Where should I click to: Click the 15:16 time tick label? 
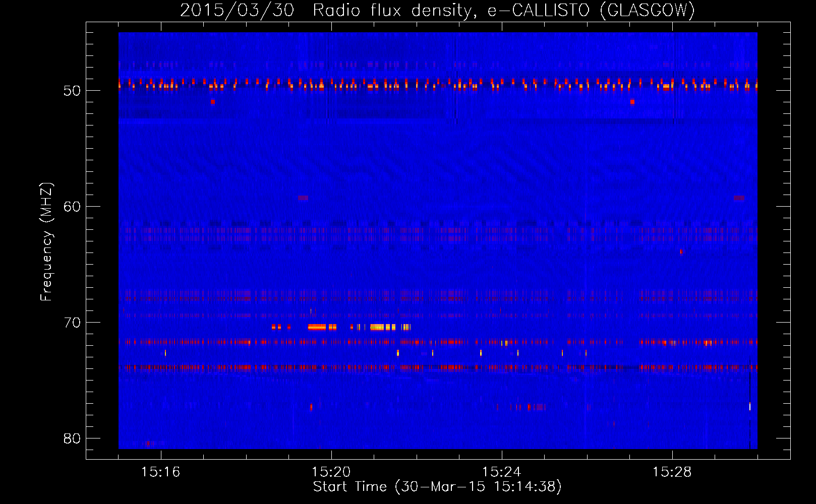point(161,472)
